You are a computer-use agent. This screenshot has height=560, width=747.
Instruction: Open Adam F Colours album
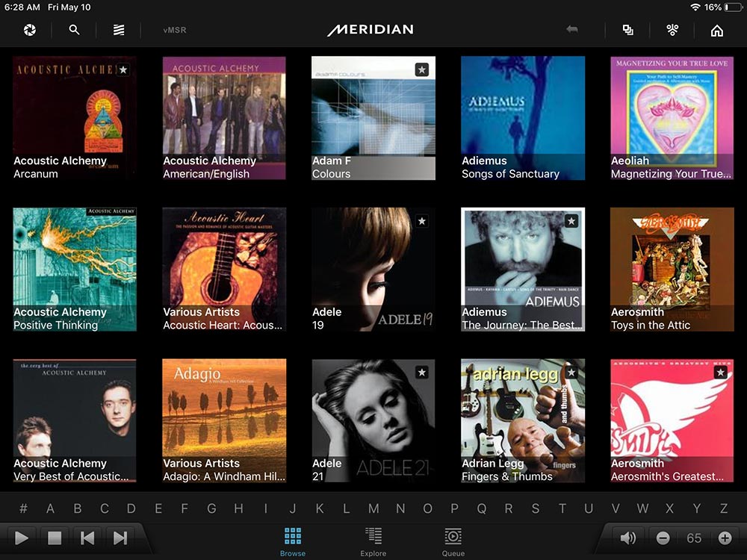pos(373,118)
